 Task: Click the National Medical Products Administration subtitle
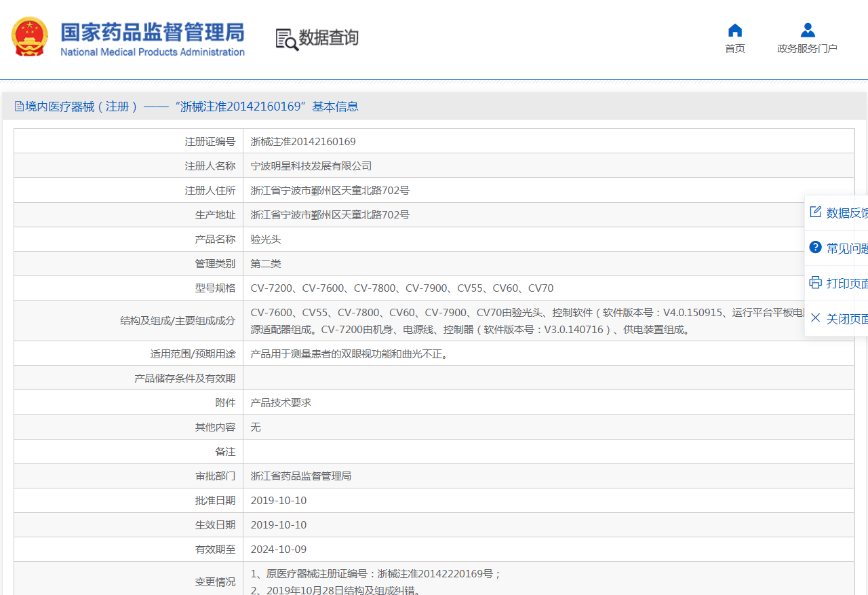point(153,52)
